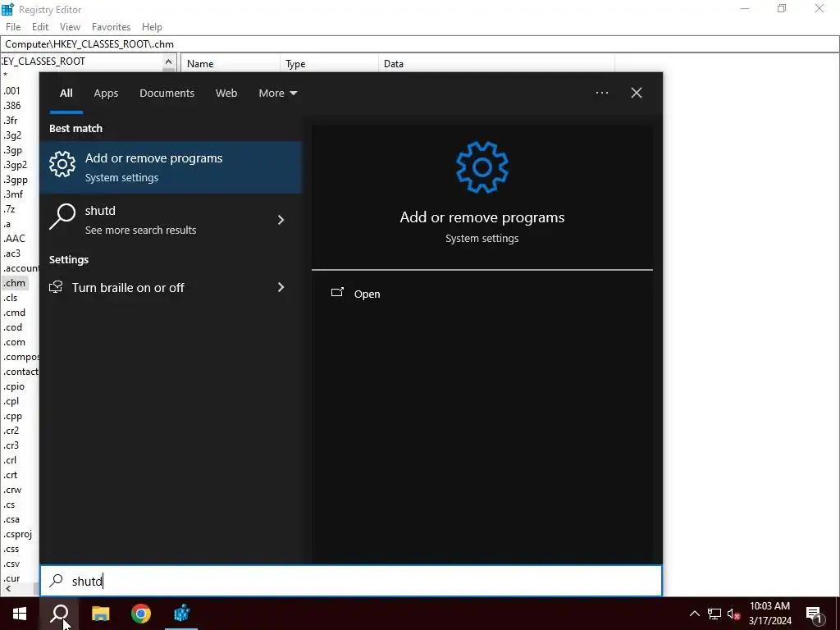Launch Google Chrome from the taskbar

(x=141, y=614)
